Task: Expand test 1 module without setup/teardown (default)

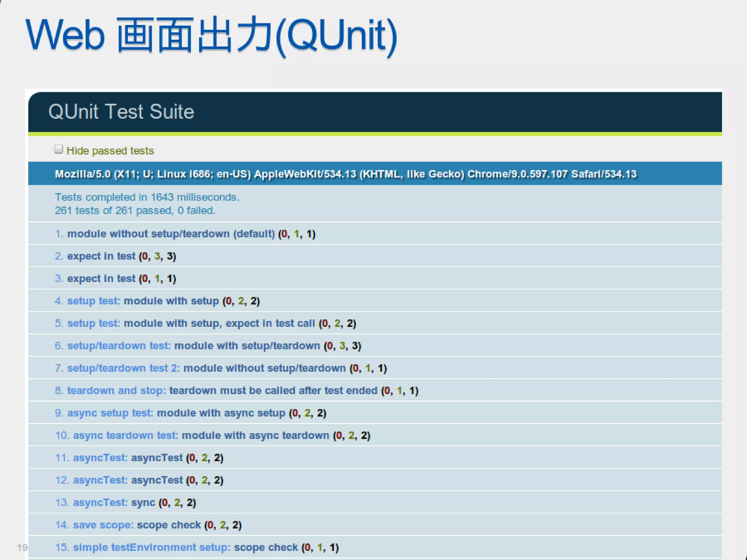Action: pos(375,233)
